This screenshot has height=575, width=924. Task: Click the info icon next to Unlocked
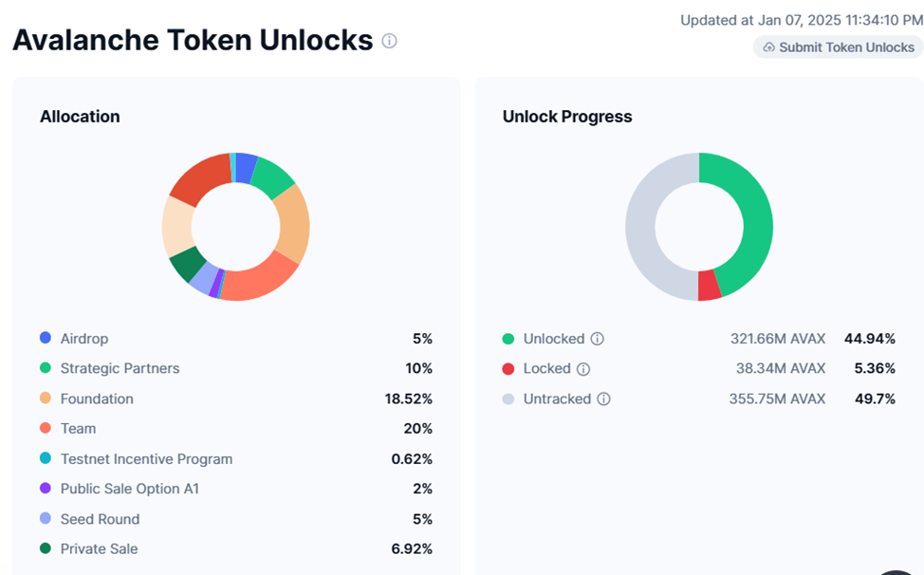click(598, 339)
